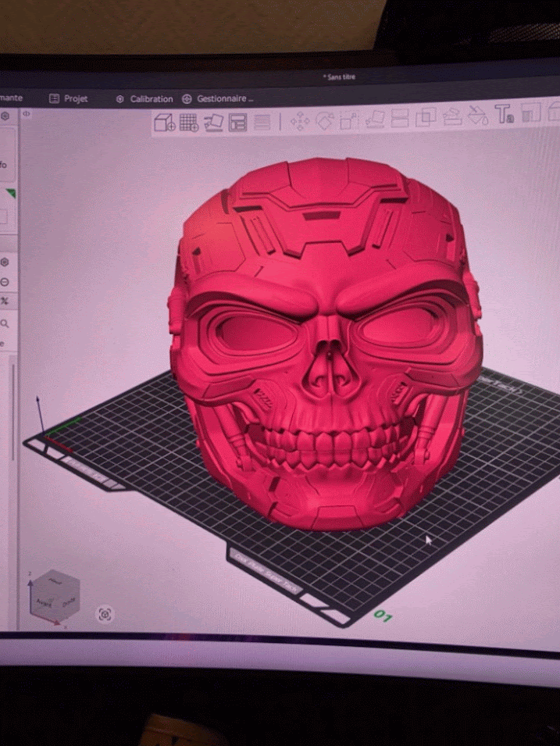This screenshot has height=746, width=560.
Task: Collapse the sidebar with the small toggle
Action: tap(27, 114)
